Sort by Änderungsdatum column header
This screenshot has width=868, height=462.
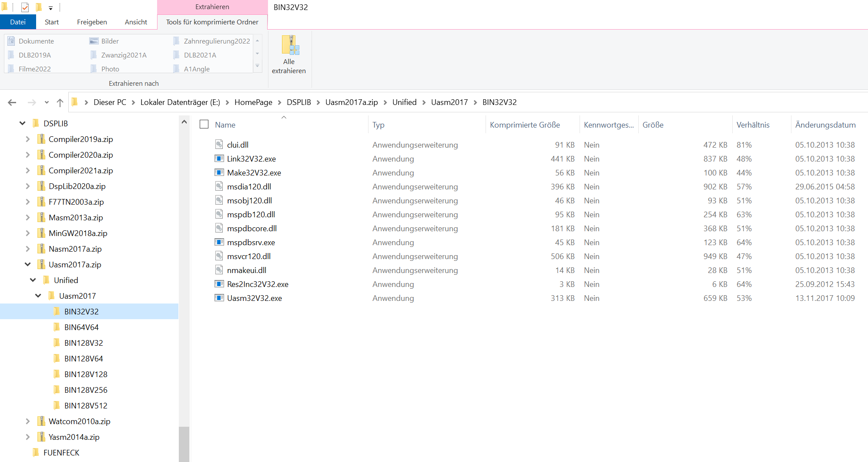(x=825, y=125)
